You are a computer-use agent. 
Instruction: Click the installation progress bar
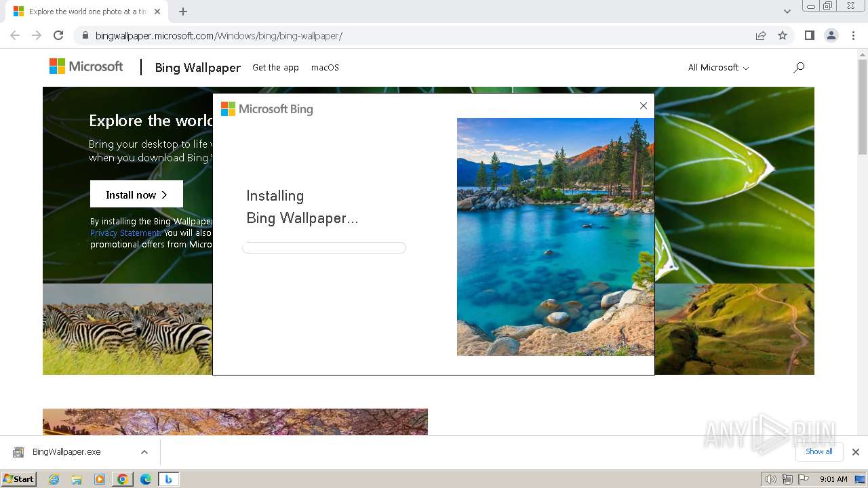point(324,247)
